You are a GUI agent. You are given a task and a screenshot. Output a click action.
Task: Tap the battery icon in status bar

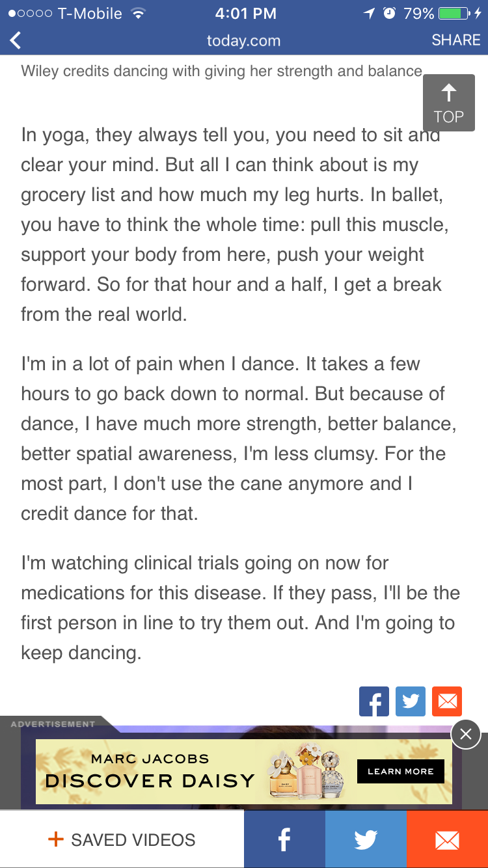point(454,13)
